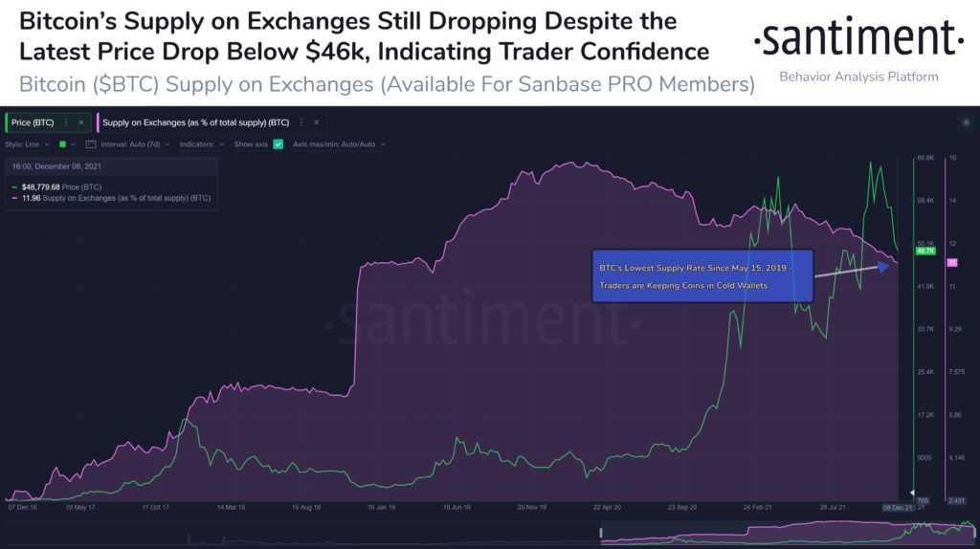Click the BTC's Lowest Supply Rate annotation box
This screenshot has height=549, width=980.
click(702, 276)
